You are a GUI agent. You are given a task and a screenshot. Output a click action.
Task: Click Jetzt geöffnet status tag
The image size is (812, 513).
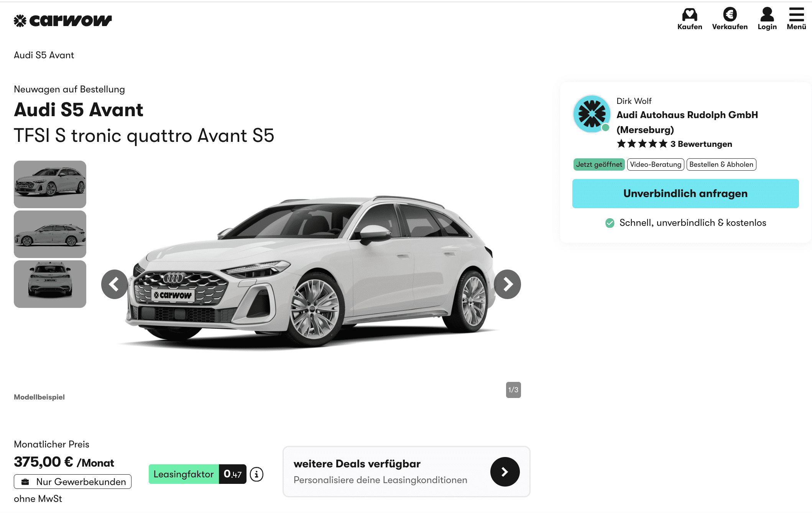598,164
